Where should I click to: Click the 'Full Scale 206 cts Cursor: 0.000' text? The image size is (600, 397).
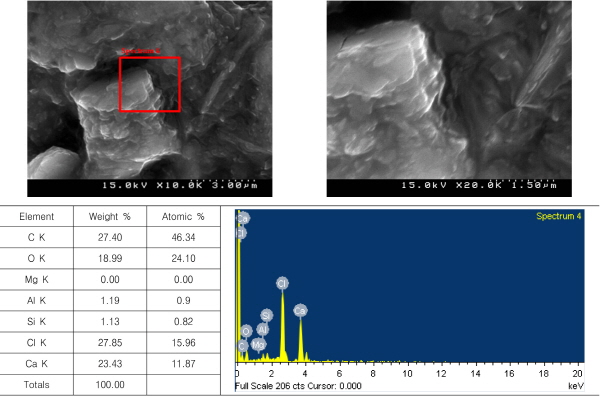[298, 386]
